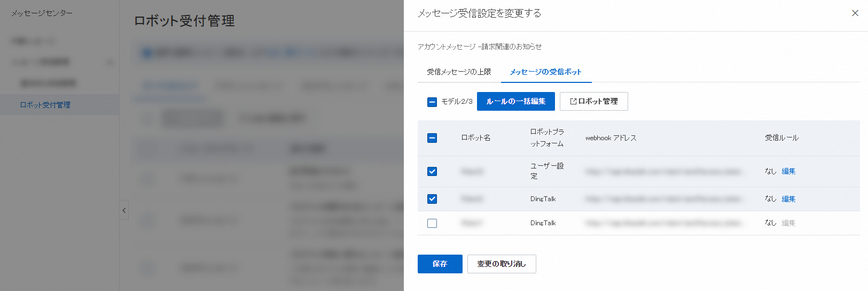The image size is (868, 291).
Task: Click the ロボット受付管理 page heading
Action: (184, 21)
